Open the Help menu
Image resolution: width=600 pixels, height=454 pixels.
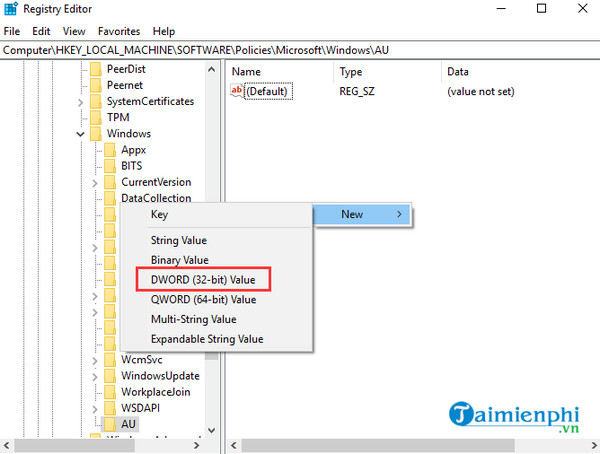164,31
